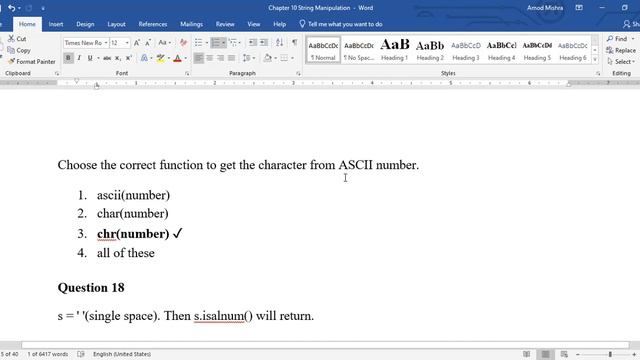This screenshot has width=640, height=360.
Task: Decrease font size with Shrink Font
Action: [x=148, y=42]
